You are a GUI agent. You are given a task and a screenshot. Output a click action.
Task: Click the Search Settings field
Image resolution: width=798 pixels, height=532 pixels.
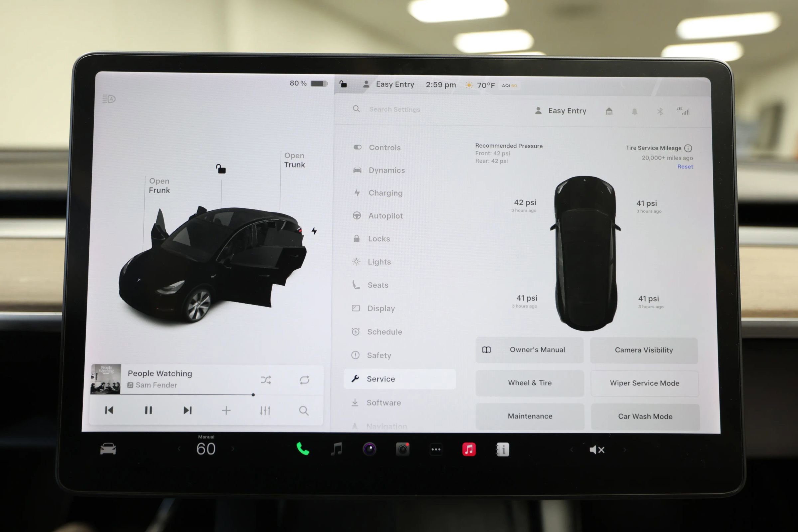(395, 109)
